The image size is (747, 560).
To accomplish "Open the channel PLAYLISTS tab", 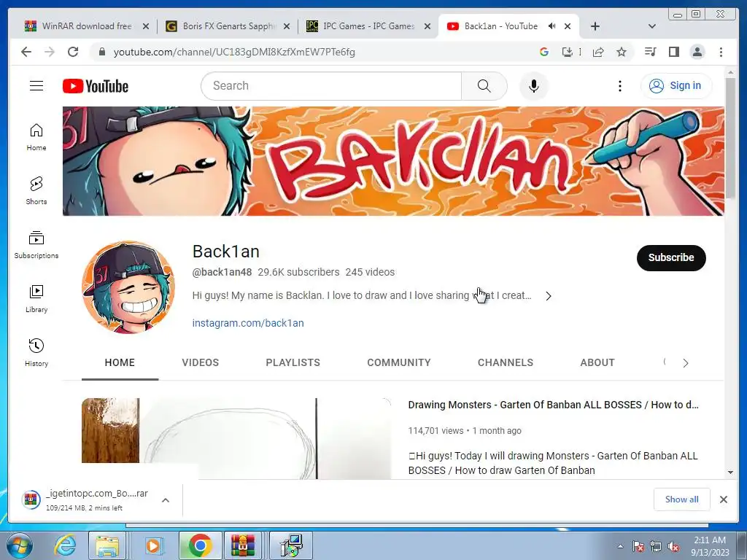I will (293, 362).
